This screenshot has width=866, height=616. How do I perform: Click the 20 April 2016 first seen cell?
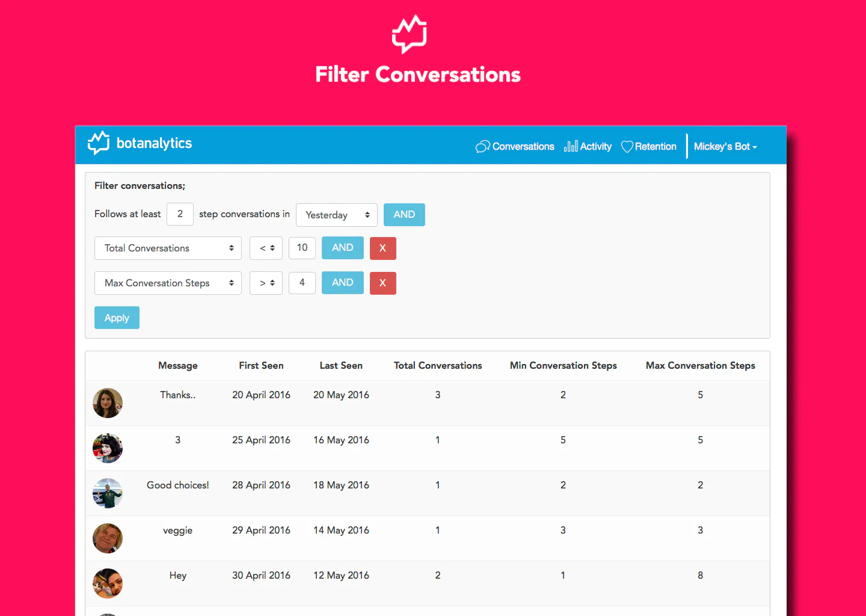coord(261,395)
